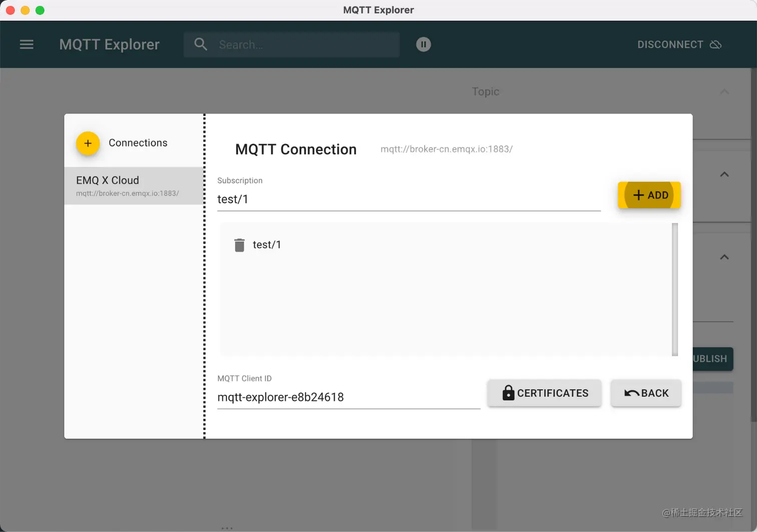Click the MQTT Client ID field
The width and height of the screenshot is (757, 532).
coord(348,397)
